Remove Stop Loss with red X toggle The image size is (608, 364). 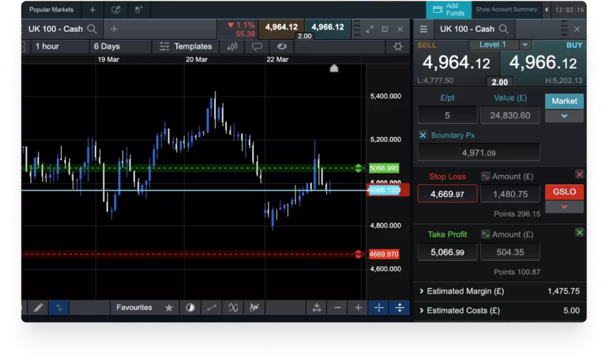tap(579, 174)
